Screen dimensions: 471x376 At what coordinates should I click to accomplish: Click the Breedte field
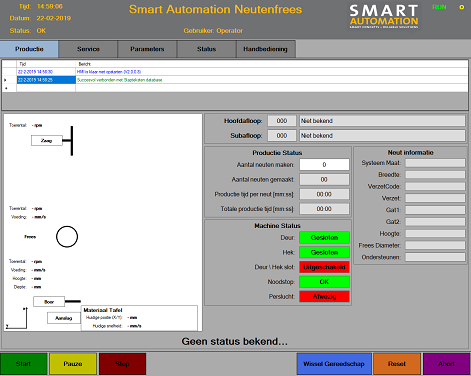pyautogui.click(x=435, y=175)
